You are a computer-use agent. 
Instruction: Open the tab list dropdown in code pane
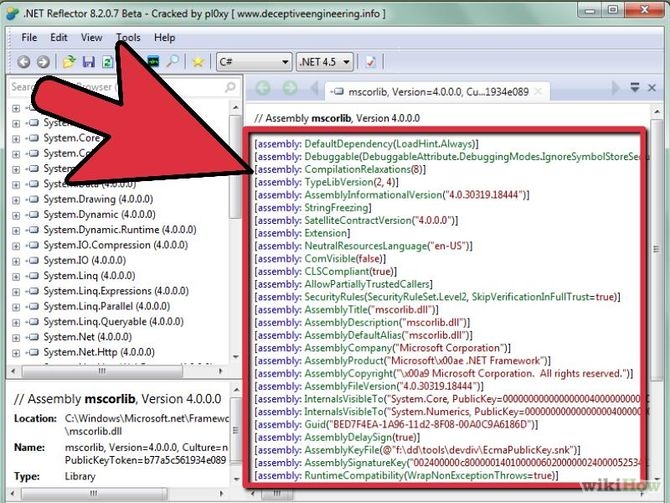tap(635, 88)
